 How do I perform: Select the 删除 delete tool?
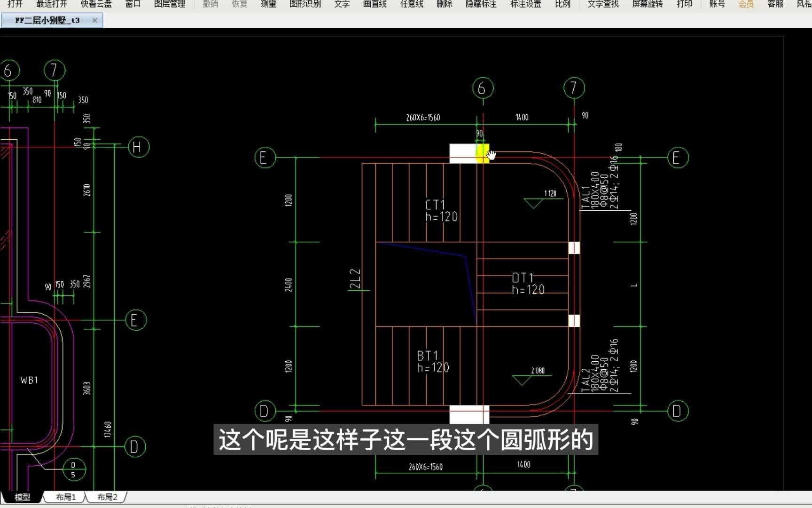click(x=445, y=4)
